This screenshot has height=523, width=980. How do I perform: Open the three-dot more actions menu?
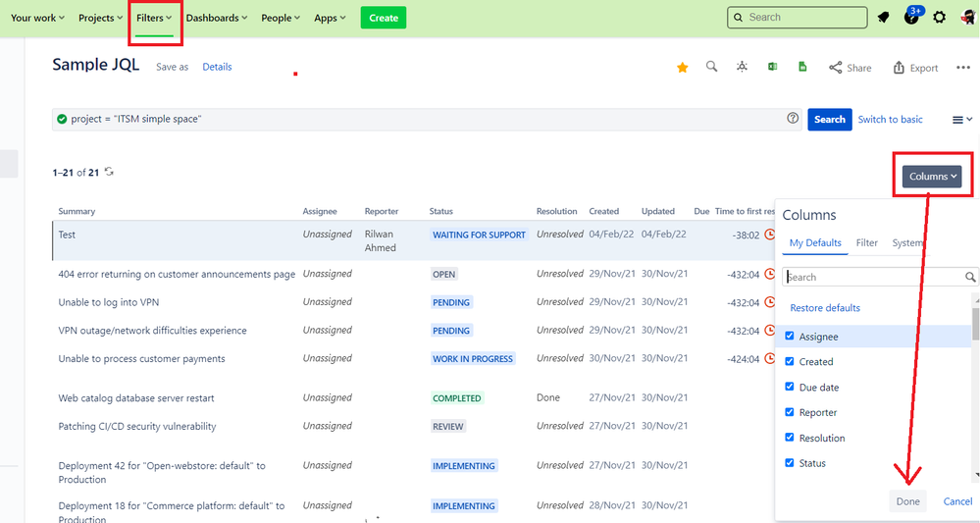coord(962,68)
